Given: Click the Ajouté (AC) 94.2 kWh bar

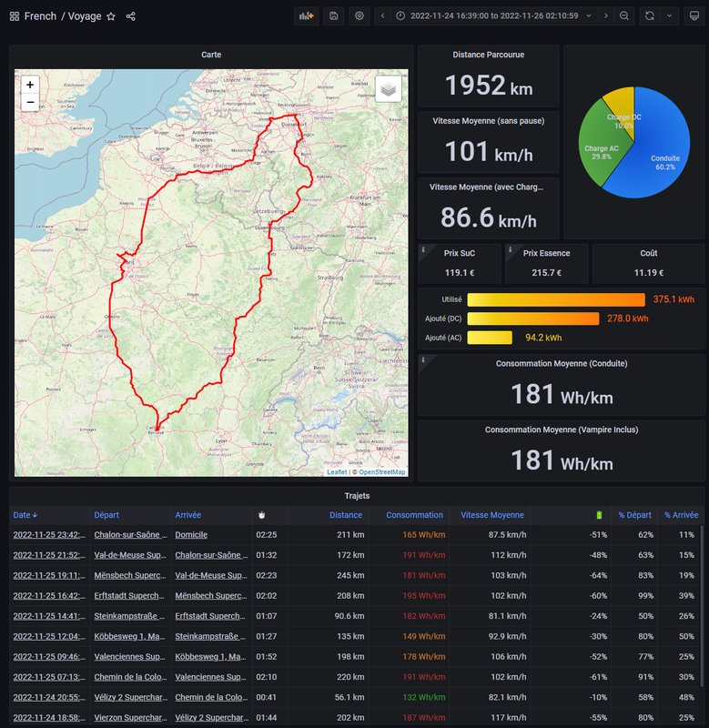Looking at the screenshot, I should (490, 338).
